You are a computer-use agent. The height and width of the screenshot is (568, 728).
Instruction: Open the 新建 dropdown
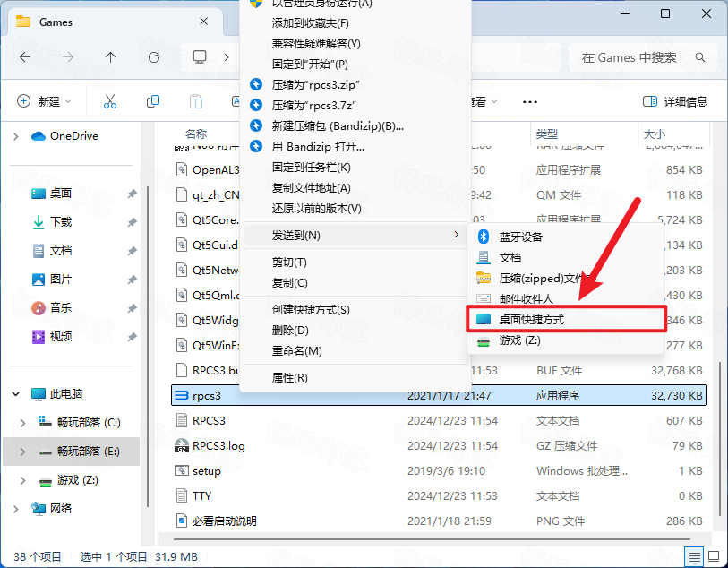click(x=44, y=101)
